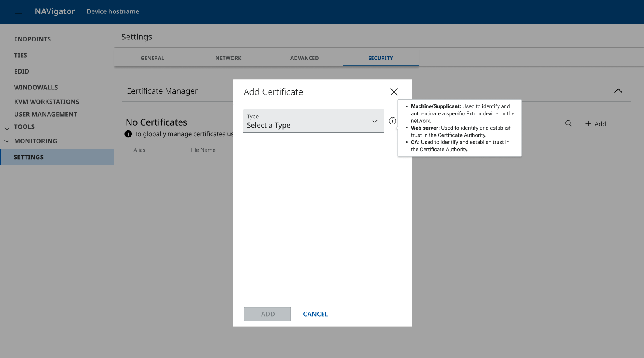The width and height of the screenshot is (644, 358).
Task: Open KVM Workstations page
Action: point(47,102)
